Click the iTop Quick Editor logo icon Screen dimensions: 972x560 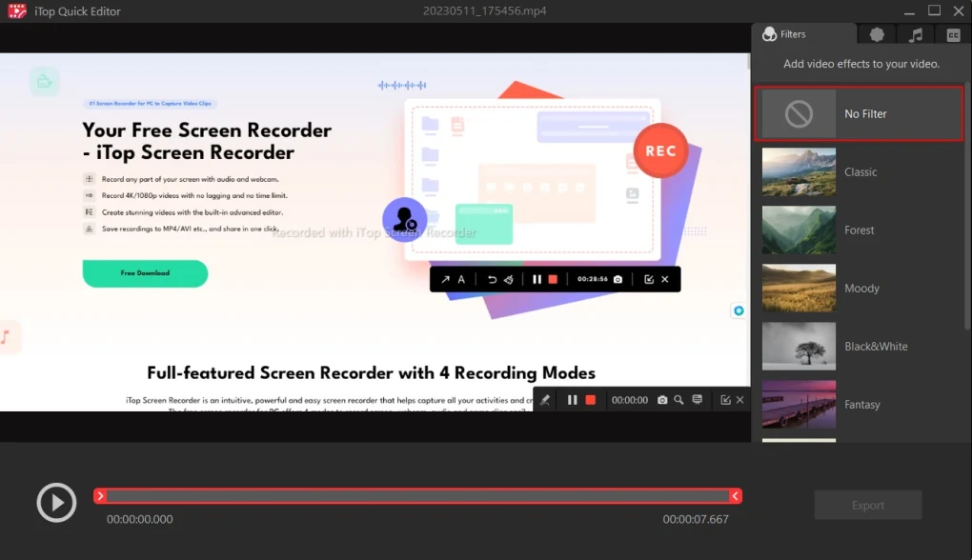click(x=15, y=10)
